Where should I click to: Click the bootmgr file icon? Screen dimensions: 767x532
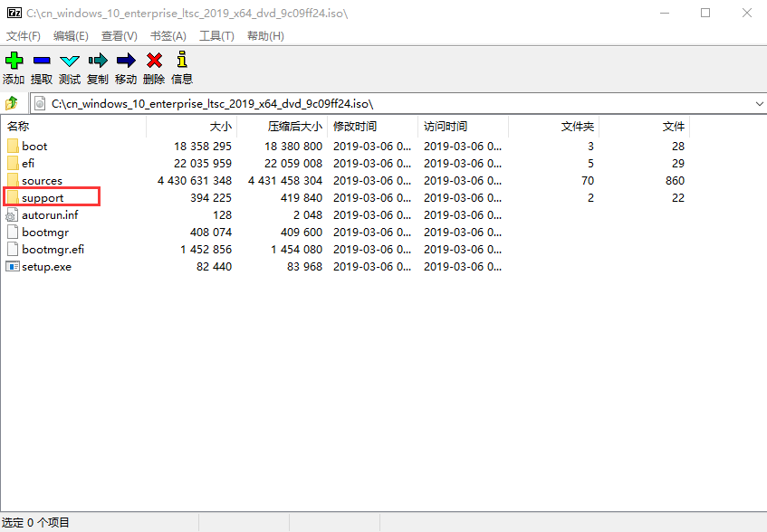13,232
